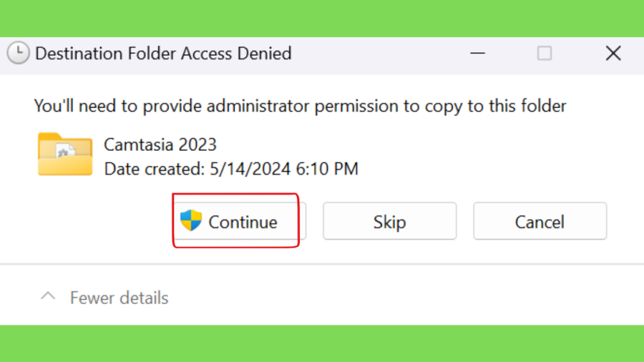Click the Camtasia 2023 folder name
644x362 pixels.
(160, 145)
